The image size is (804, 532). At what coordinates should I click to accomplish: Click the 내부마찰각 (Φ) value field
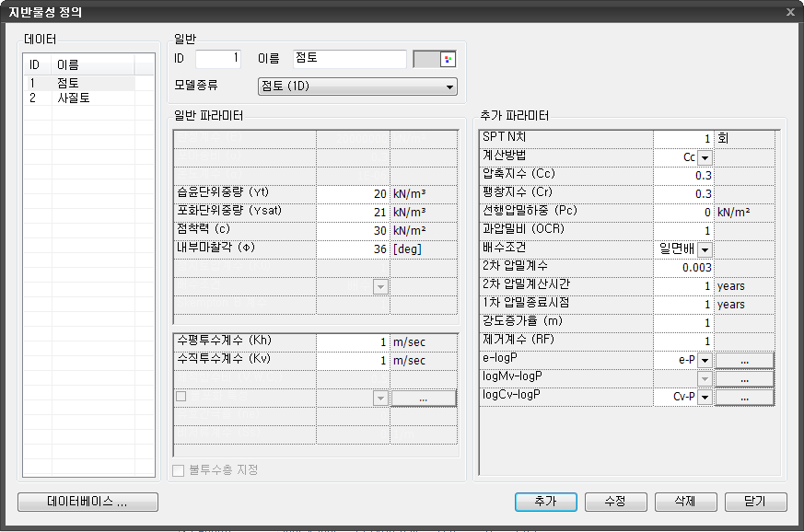[x=353, y=249]
